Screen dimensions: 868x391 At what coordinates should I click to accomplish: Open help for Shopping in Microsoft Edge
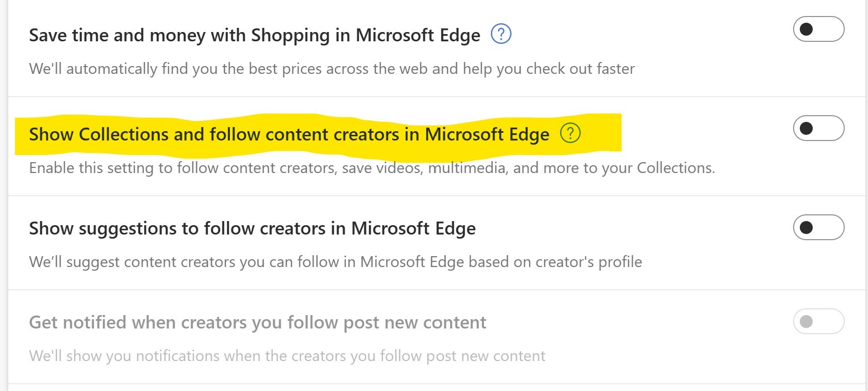pyautogui.click(x=501, y=34)
